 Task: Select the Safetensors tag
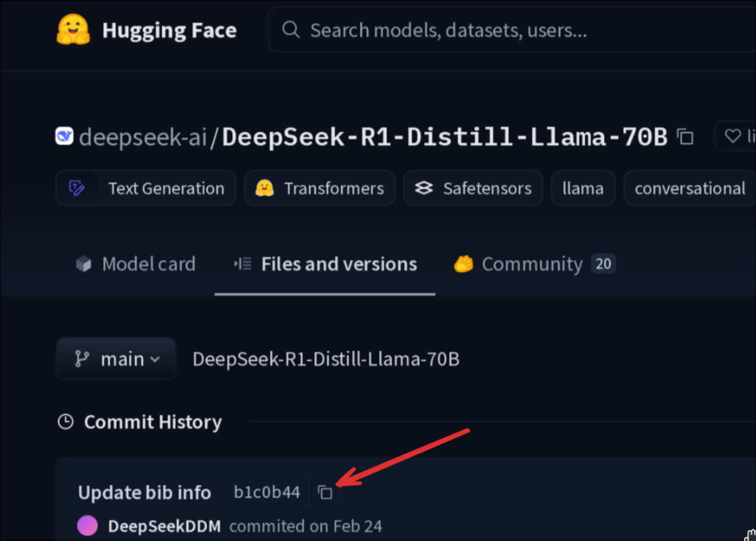coord(473,188)
